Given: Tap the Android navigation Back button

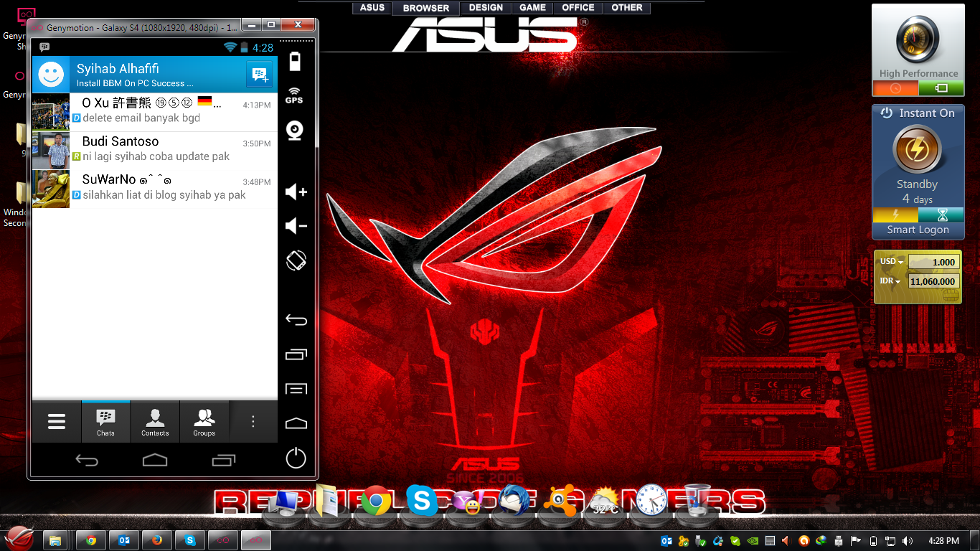Looking at the screenshot, I should 87,461.
